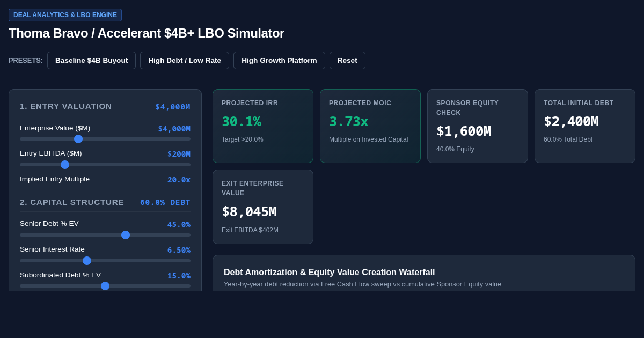Click the Implied Entry Multiple label
The width and height of the screenshot is (644, 338).
tap(55, 179)
